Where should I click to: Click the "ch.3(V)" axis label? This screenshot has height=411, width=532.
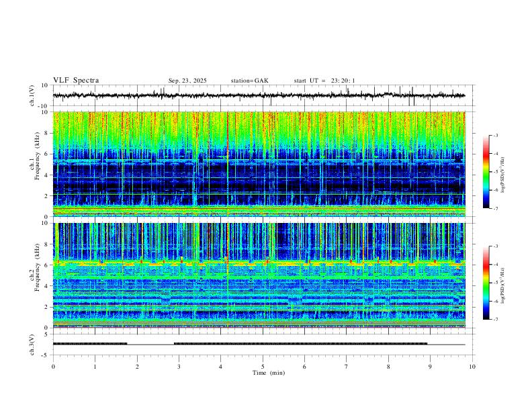[x=32, y=345]
